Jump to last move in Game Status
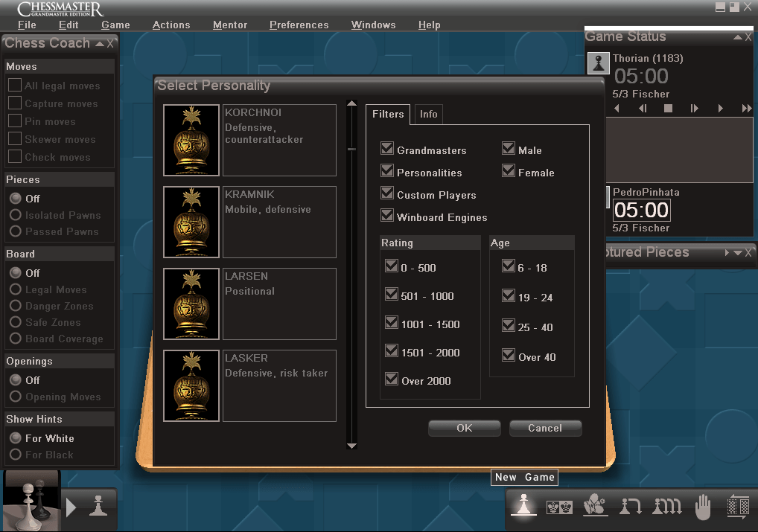This screenshot has width=758, height=532. [x=746, y=108]
